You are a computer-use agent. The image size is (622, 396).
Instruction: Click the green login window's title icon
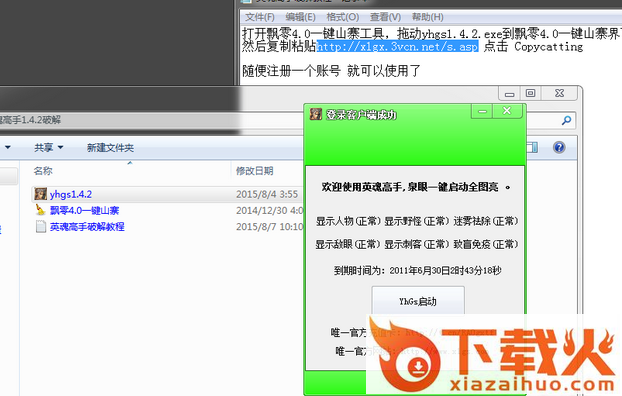(316, 114)
